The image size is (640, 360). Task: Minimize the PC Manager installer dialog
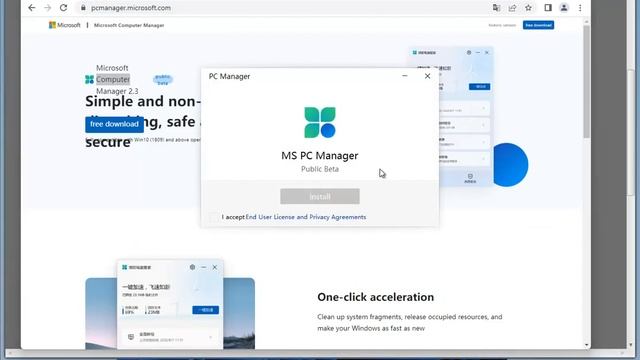pos(404,76)
